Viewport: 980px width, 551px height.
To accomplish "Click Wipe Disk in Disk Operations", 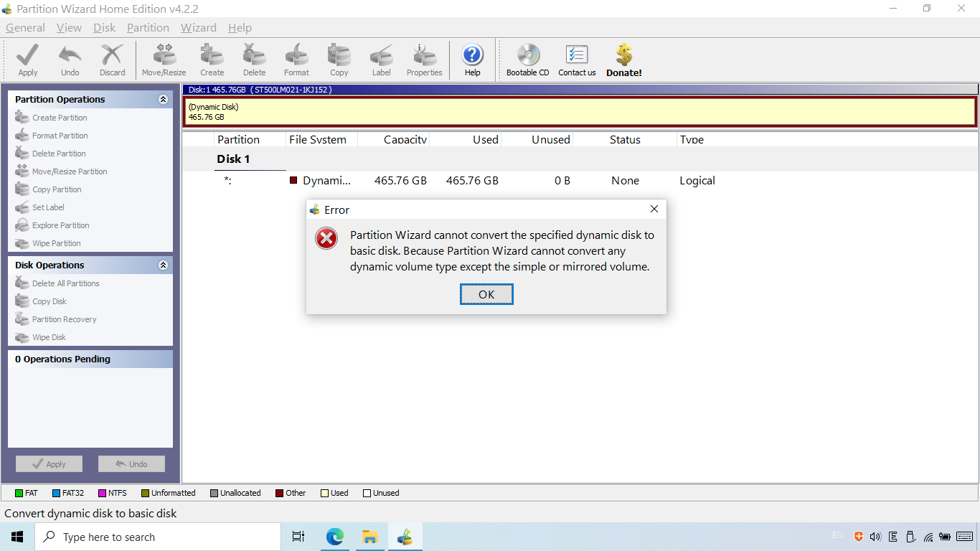I will pyautogui.click(x=49, y=337).
